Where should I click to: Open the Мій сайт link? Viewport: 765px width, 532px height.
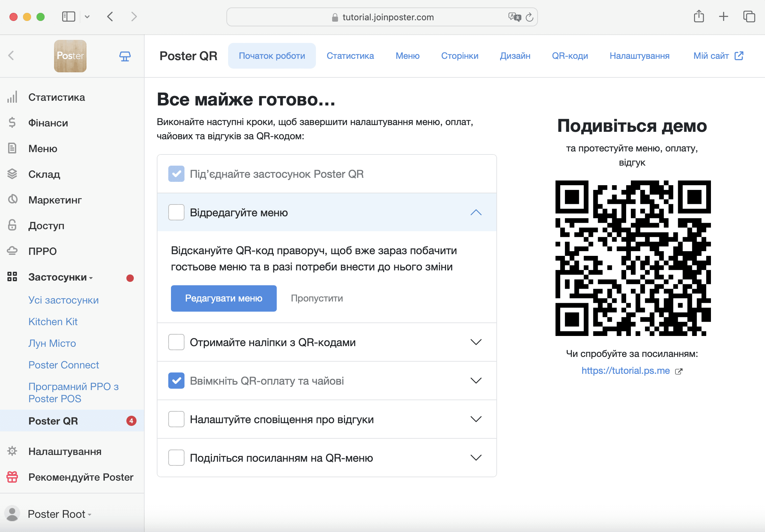pyautogui.click(x=711, y=56)
